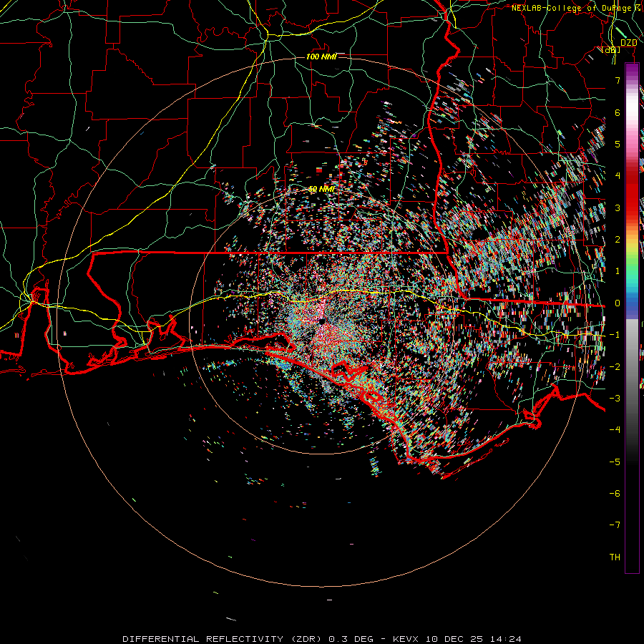Click the -2 value on the dB scale
This screenshot has width=644, height=644.
pyautogui.click(x=615, y=367)
